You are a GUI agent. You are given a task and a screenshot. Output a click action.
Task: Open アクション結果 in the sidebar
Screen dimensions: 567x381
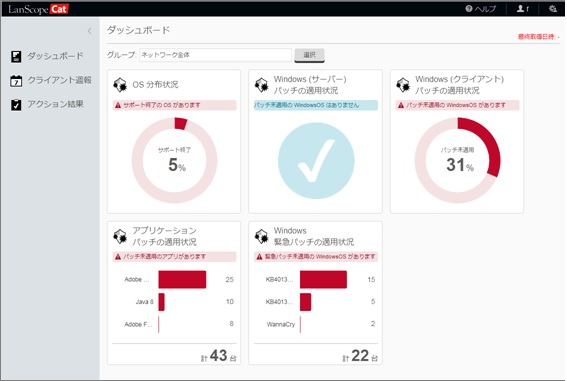tap(55, 104)
